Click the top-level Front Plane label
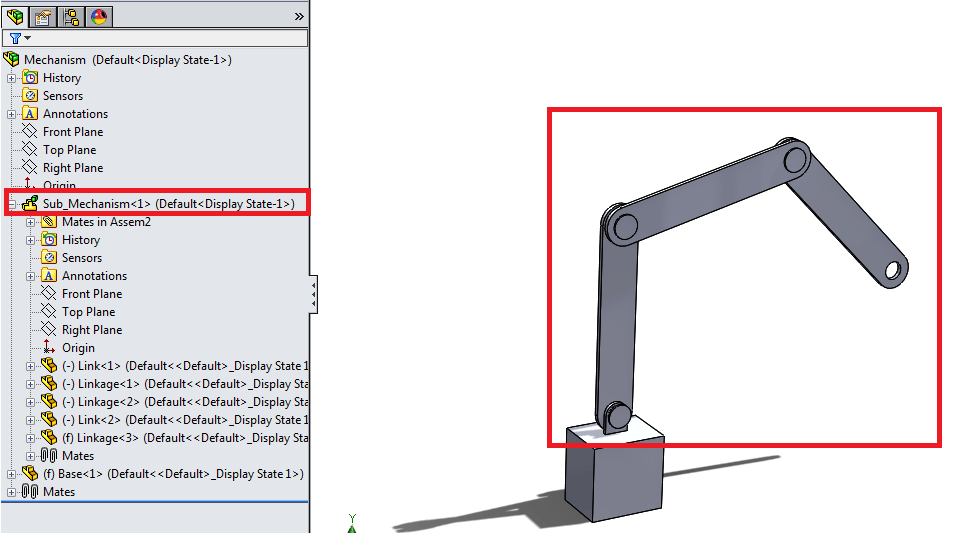 point(73,132)
